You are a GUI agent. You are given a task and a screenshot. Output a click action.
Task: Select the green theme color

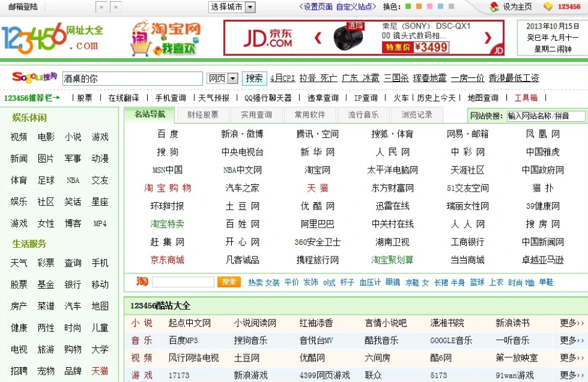tap(408, 6)
